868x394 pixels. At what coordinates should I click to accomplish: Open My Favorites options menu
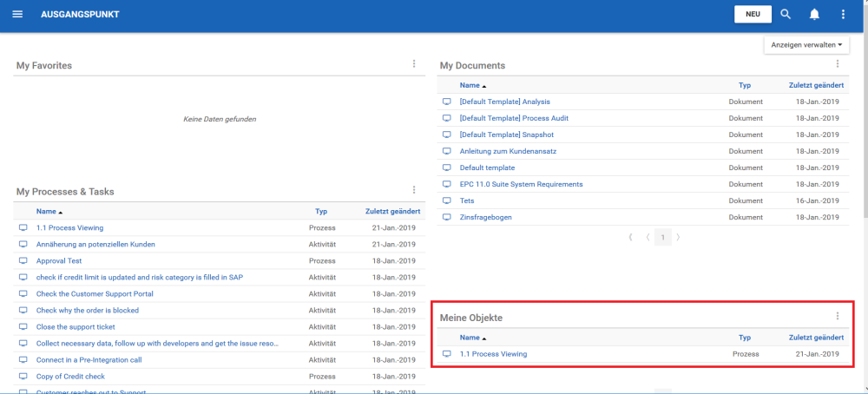(414, 64)
